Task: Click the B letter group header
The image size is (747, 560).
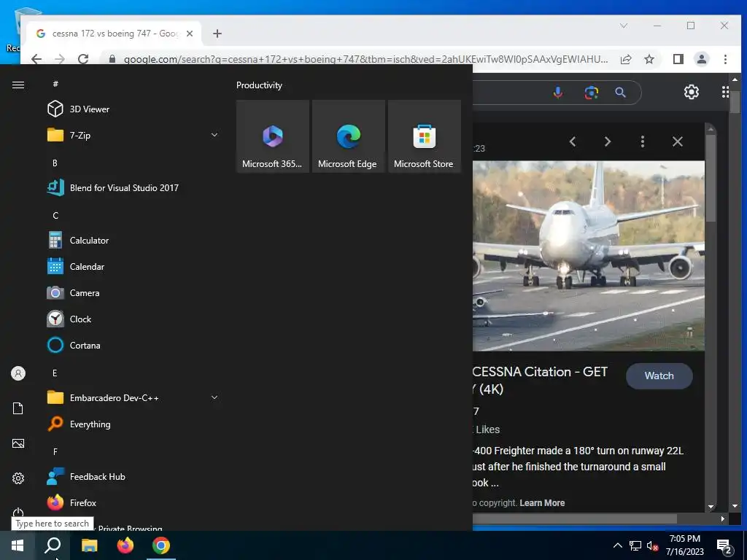Action: pos(55,163)
